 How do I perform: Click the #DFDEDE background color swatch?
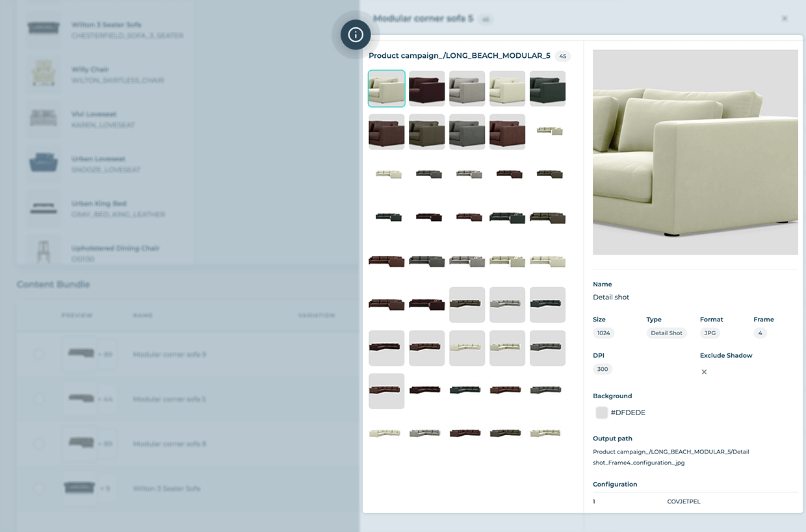point(601,412)
